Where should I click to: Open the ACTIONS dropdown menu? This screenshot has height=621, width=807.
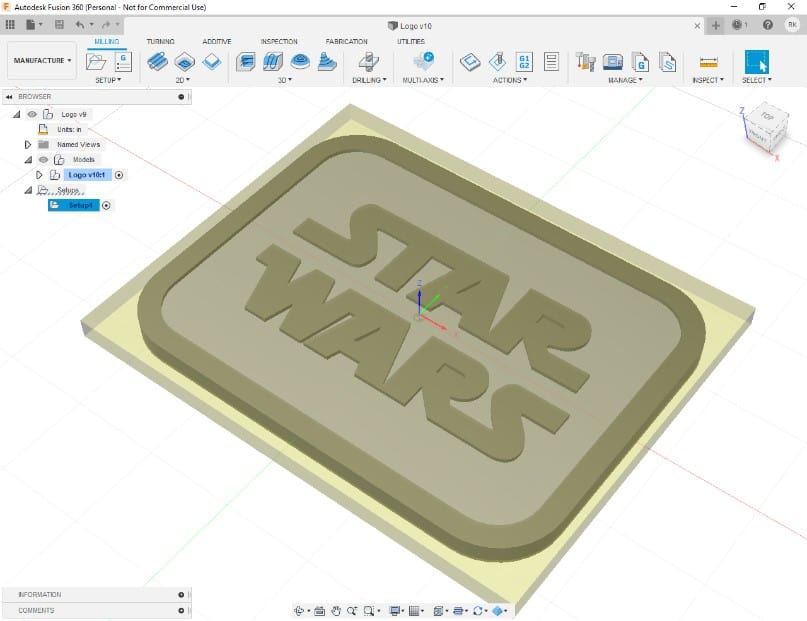pyautogui.click(x=510, y=80)
